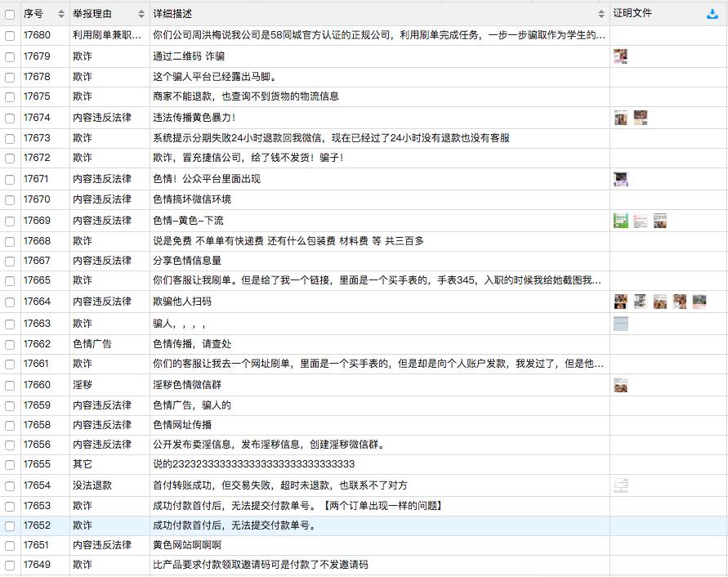The width and height of the screenshot is (728, 577).
Task: Open the last proof image in row 17664
Action: (699, 302)
